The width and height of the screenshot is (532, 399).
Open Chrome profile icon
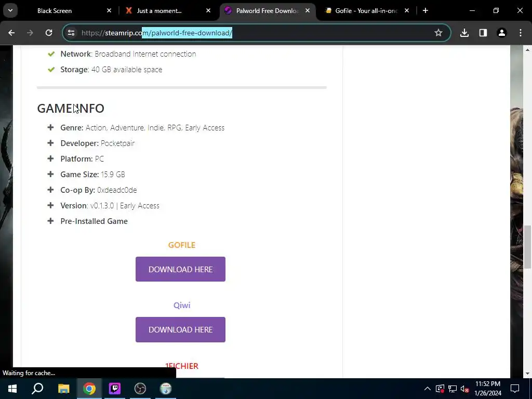tap(502, 33)
